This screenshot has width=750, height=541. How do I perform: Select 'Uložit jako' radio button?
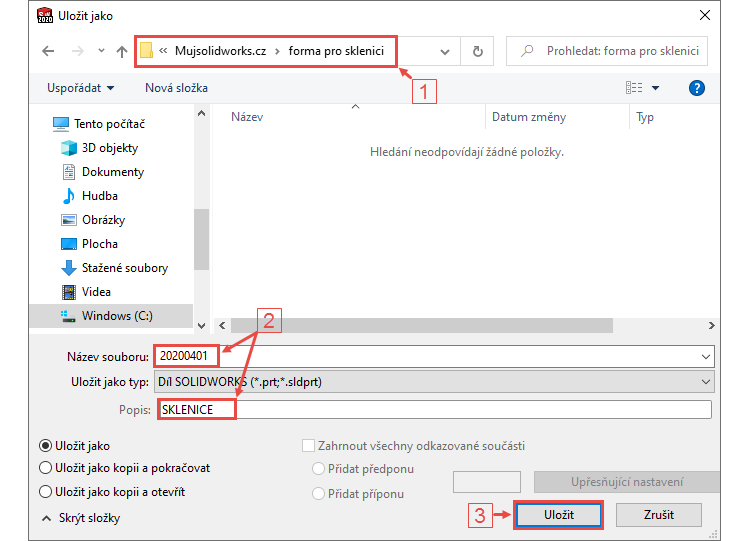45,446
